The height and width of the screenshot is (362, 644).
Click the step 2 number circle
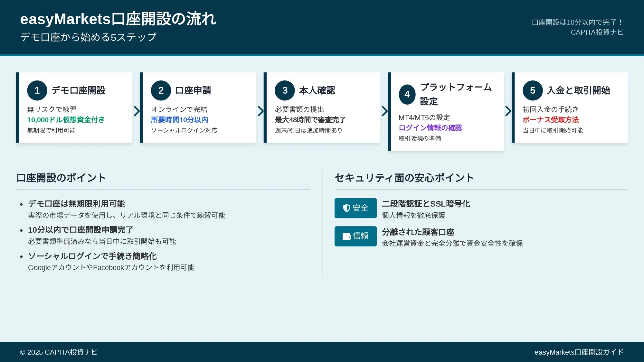(x=161, y=90)
